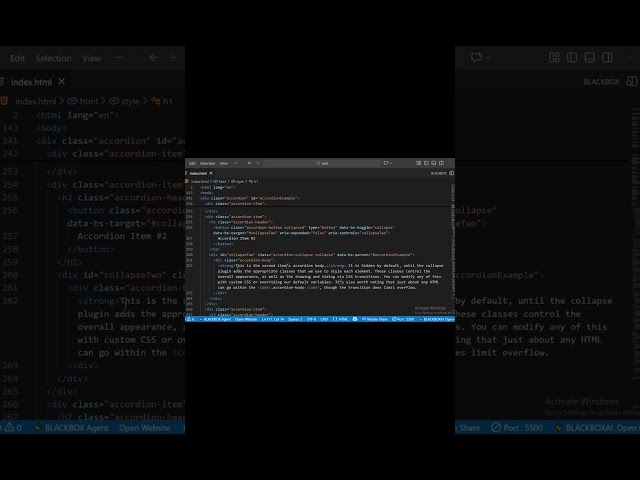Open the chat icon beside the search box

(386, 163)
